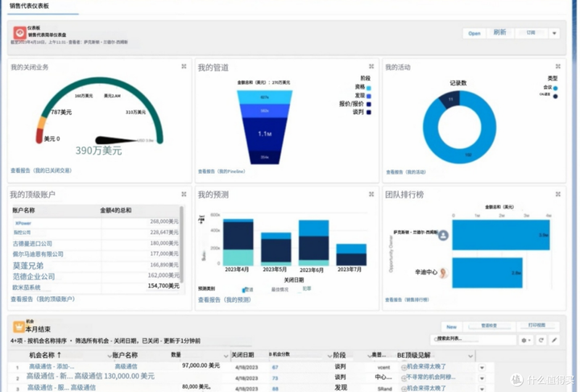This screenshot has height=392, width=580.
Task: Open 阶段 column menu chevron
Action: (369, 356)
